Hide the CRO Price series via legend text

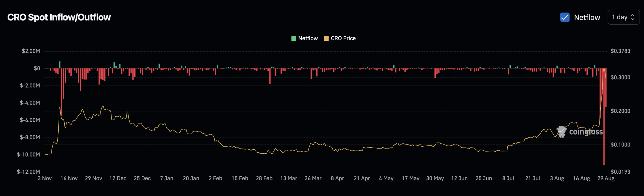point(343,38)
